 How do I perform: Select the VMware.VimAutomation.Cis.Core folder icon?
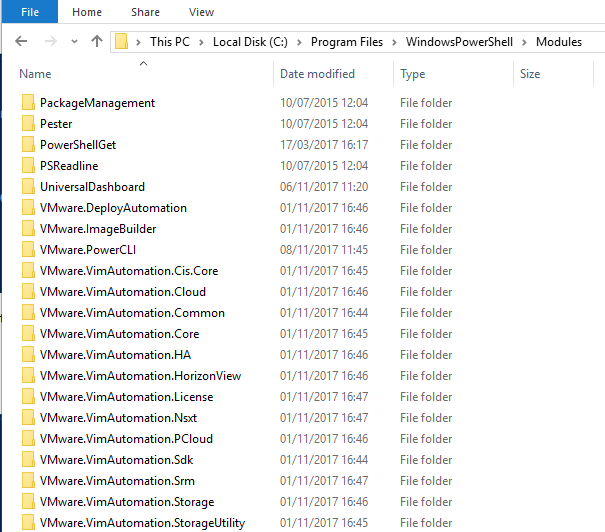coord(28,270)
